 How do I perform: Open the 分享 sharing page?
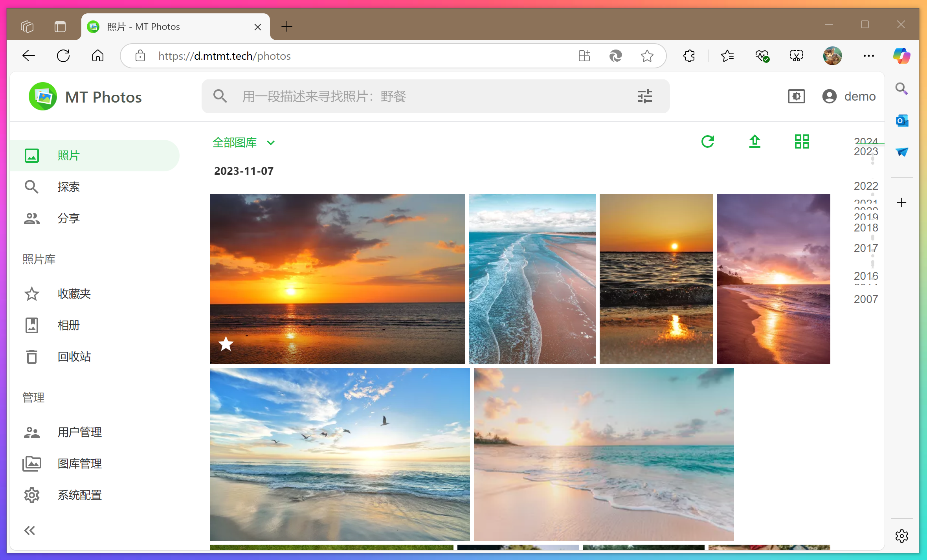point(68,218)
